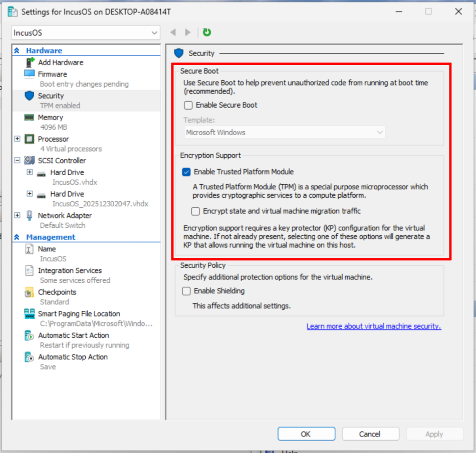Open the virtual machine selector showing IncusOS
This screenshot has height=453, width=476.
(85, 32)
